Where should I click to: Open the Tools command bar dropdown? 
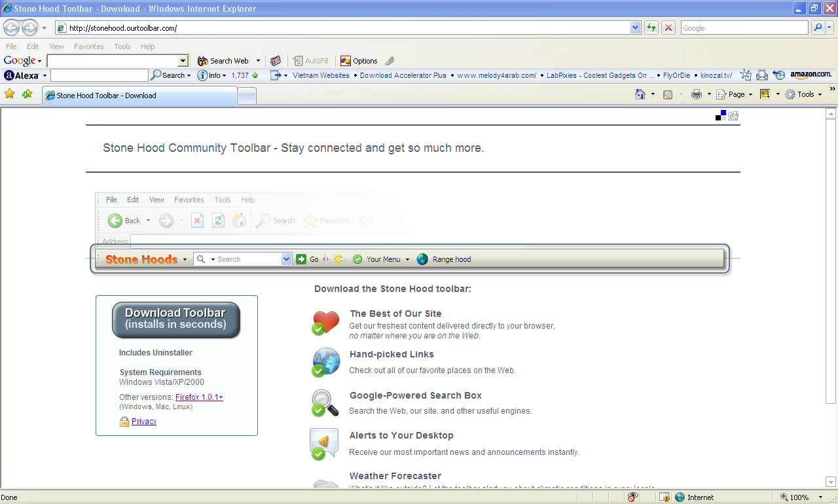click(x=820, y=94)
